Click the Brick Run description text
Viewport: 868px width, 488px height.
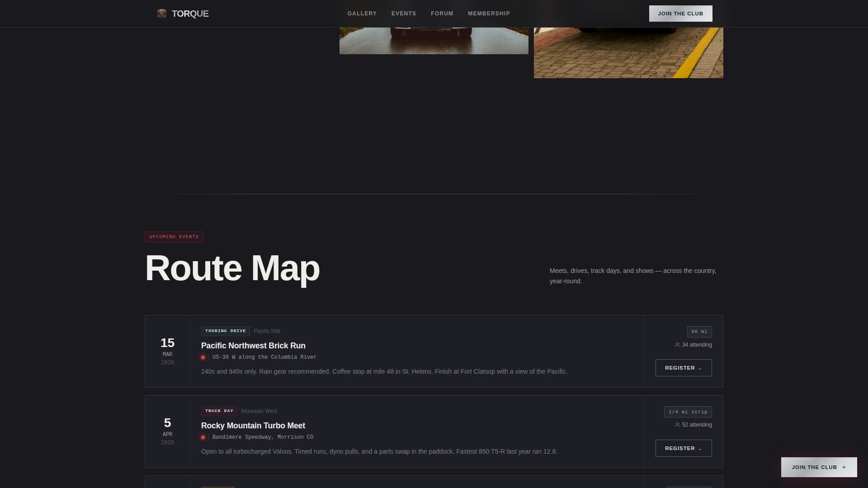[x=384, y=371]
